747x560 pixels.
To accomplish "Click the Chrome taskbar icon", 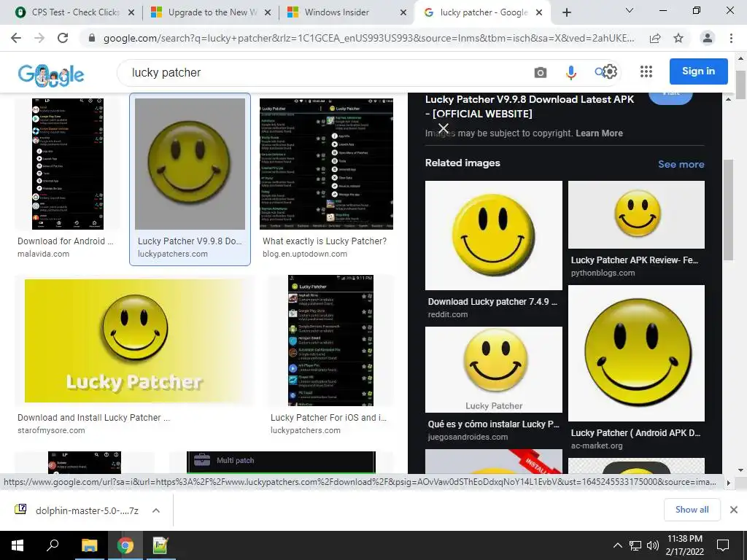I will coord(125,545).
